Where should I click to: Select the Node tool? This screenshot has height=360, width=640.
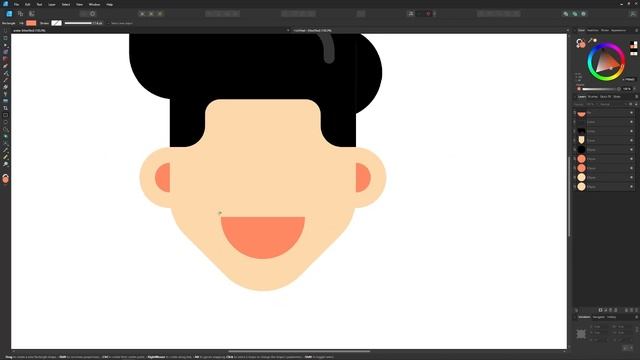pyautogui.click(x=5, y=45)
